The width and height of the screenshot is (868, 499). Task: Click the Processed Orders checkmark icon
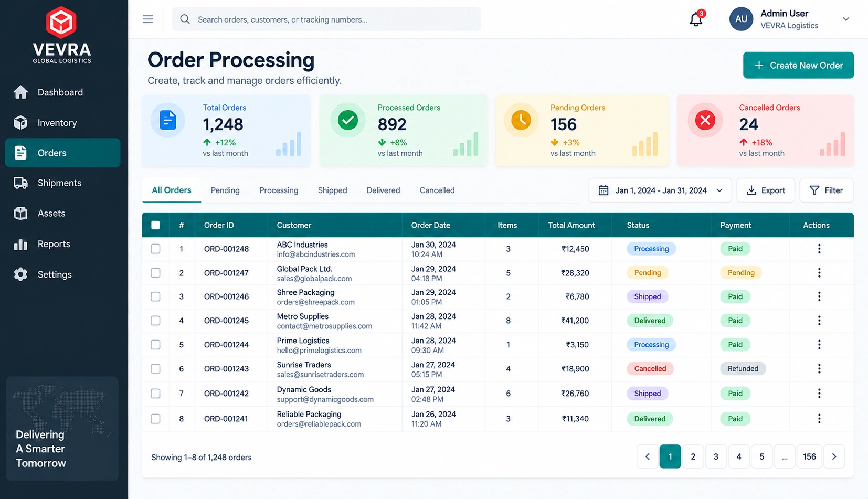pos(347,120)
